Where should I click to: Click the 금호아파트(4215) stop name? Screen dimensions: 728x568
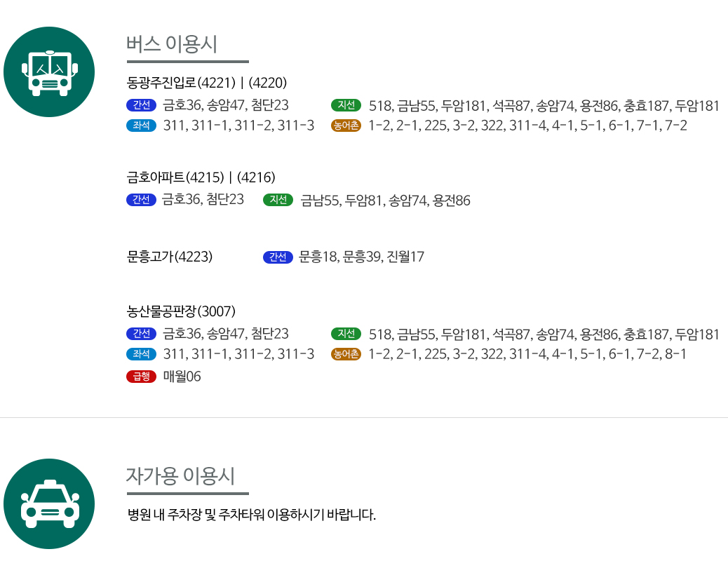click(x=175, y=177)
